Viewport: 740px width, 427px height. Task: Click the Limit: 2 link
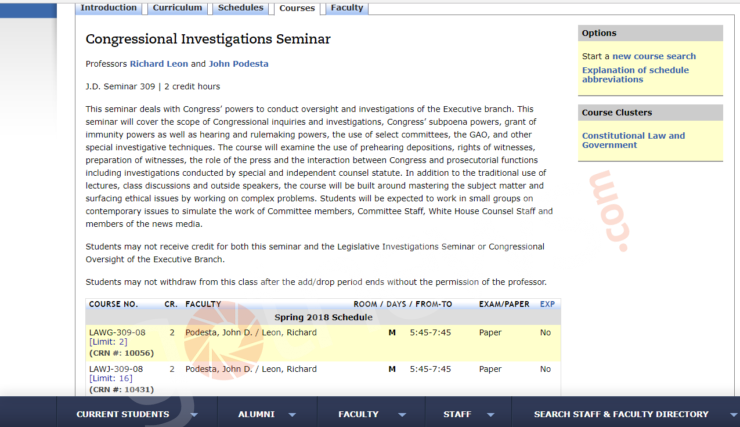point(108,342)
